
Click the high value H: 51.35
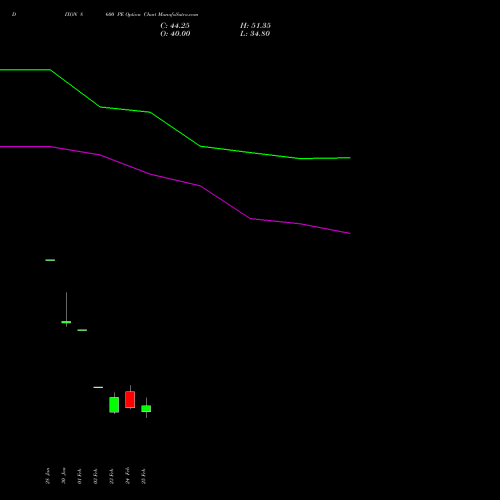pyautogui.click(x=255, y=26)
